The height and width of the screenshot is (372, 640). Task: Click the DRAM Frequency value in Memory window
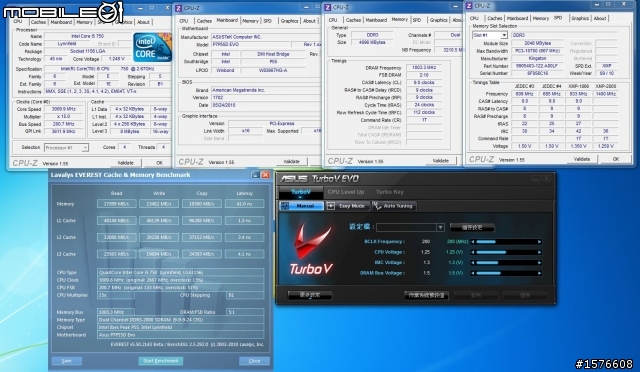click(424, 67)
